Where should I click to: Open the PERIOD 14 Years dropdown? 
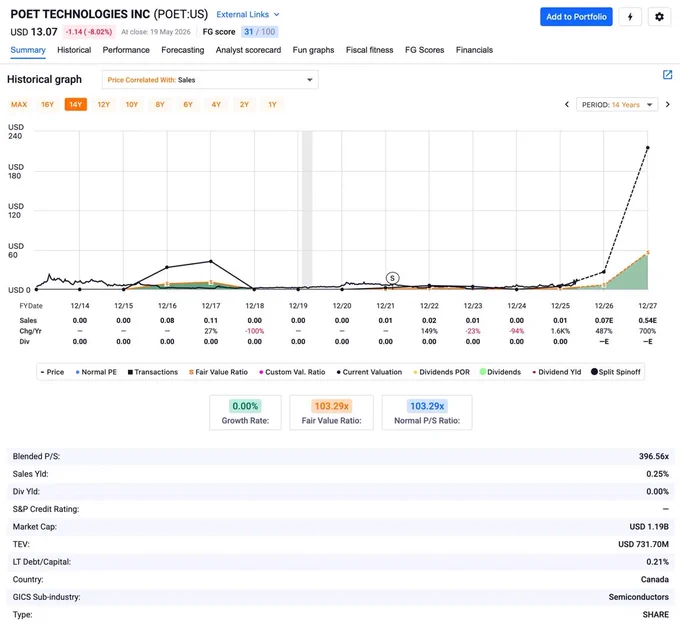(x=617, y=104)
